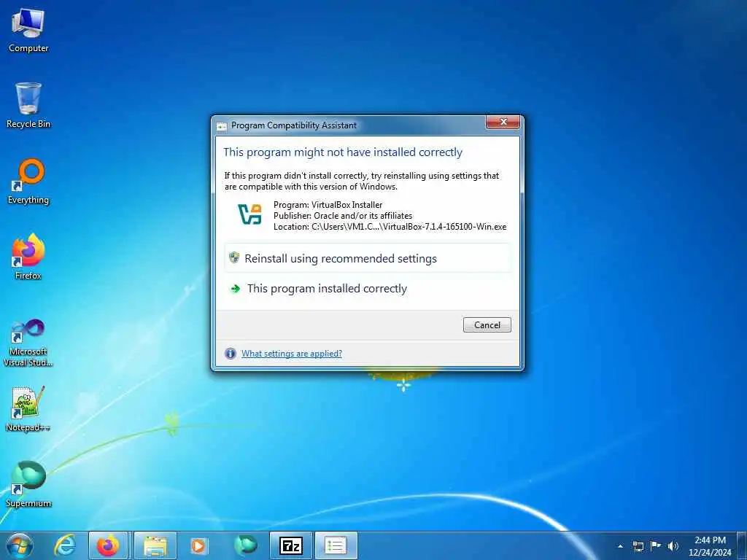This screenshot has width=747, height=560.
Task: Launch Internet Explorer from the taskbar
Action: [x=65, y=545]
